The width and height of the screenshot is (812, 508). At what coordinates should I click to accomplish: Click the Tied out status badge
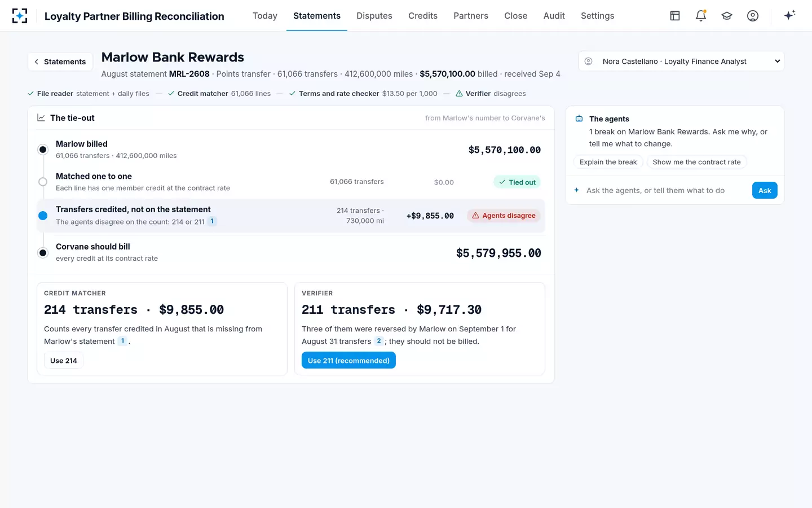517,182
